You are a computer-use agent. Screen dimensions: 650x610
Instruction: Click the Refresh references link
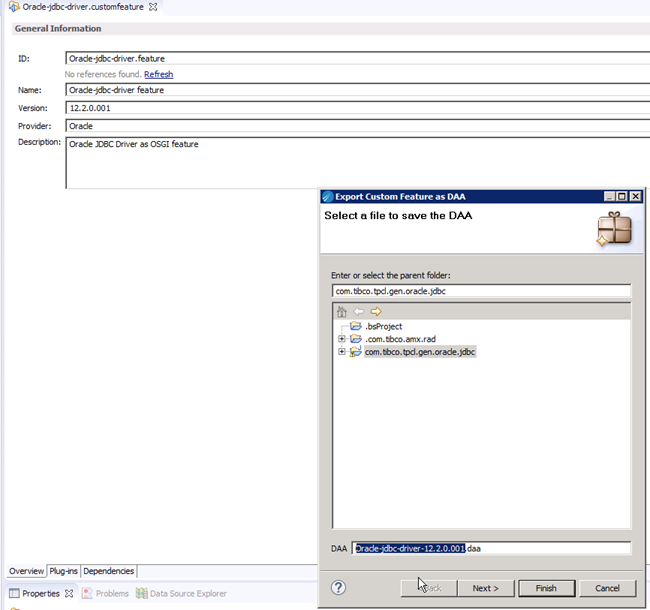pos(158,74)
